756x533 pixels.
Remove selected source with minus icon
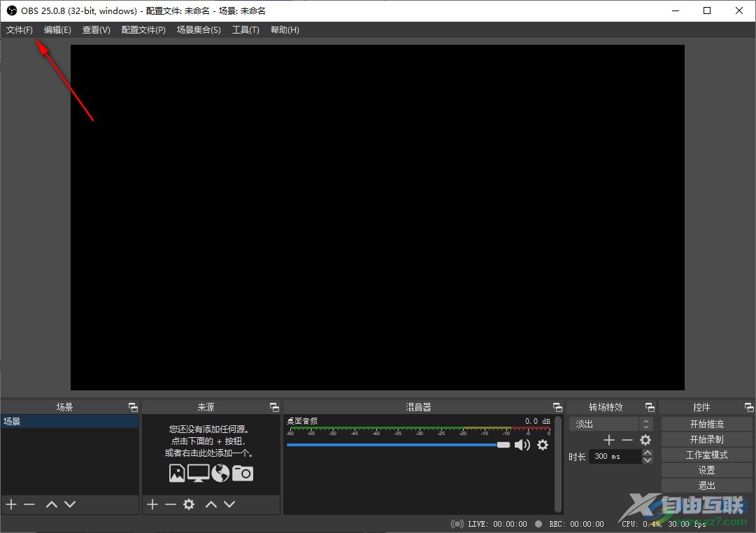(x=170, y=504)
